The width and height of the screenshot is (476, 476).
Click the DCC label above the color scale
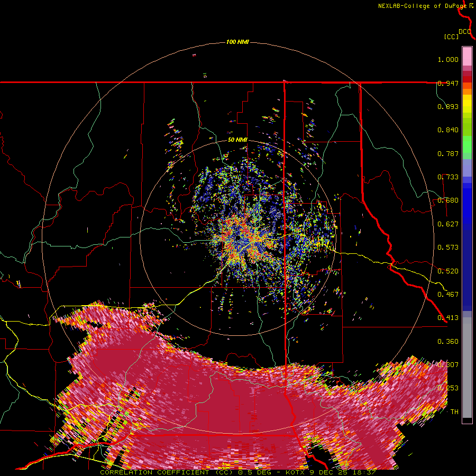click(x=465, y=32)
